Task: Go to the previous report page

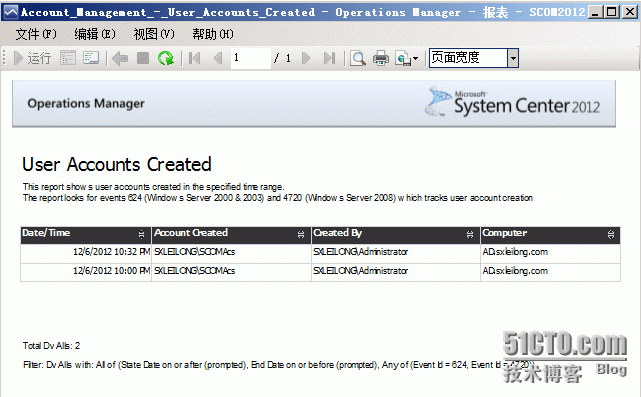Action: (x=218, y=58)
